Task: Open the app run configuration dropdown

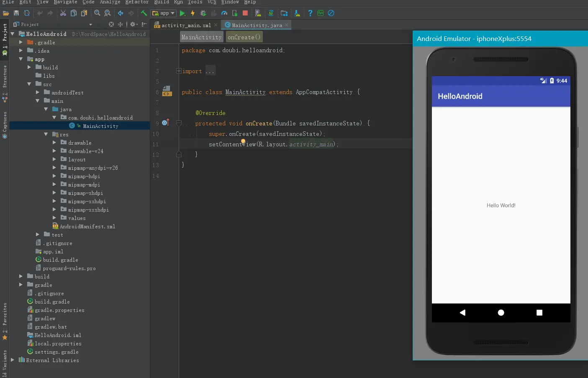Action: pos(164,13)
